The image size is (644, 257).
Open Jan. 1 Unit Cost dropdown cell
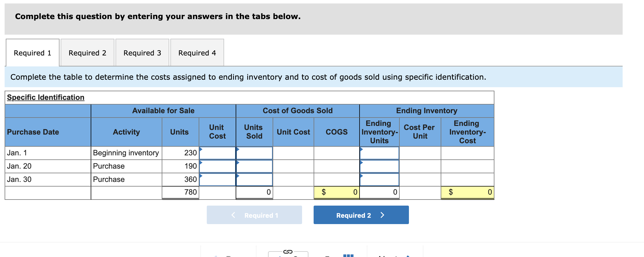pos(217,153)
